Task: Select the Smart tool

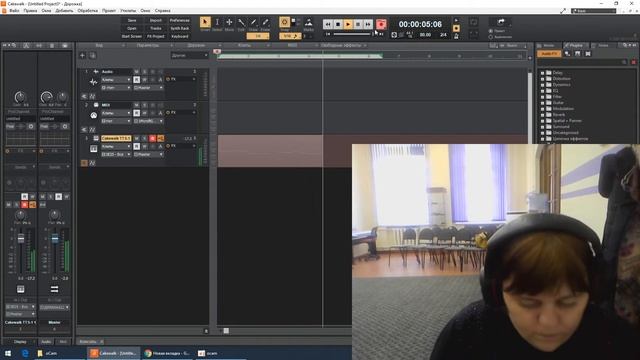Action: click(205, 22)
